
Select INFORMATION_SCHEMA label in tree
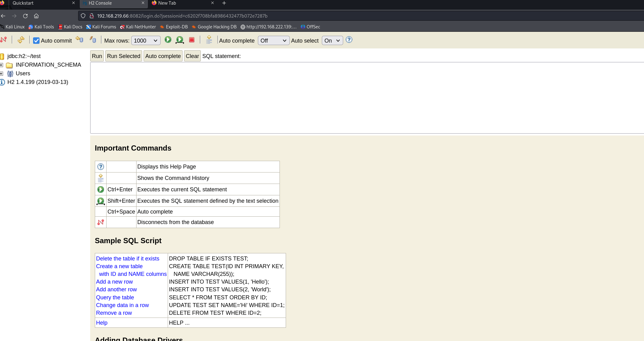coord(48,65)
